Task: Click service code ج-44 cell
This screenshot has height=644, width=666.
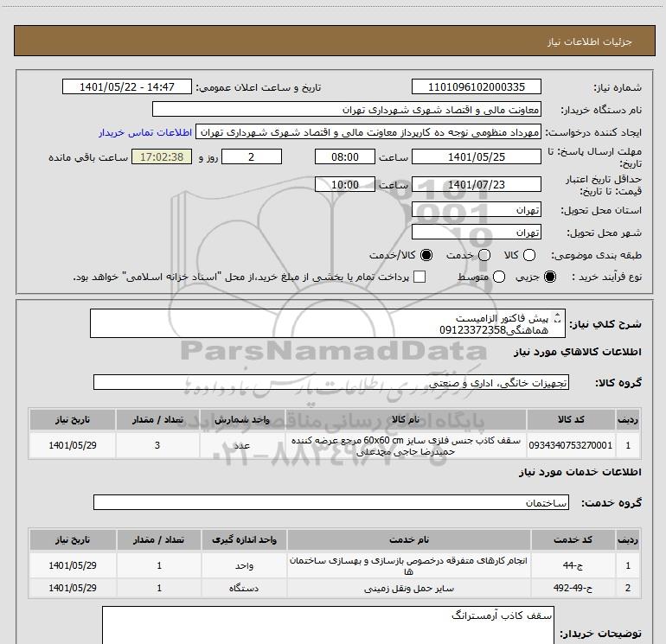Action: pyautogui.click(x=573, y=565)
